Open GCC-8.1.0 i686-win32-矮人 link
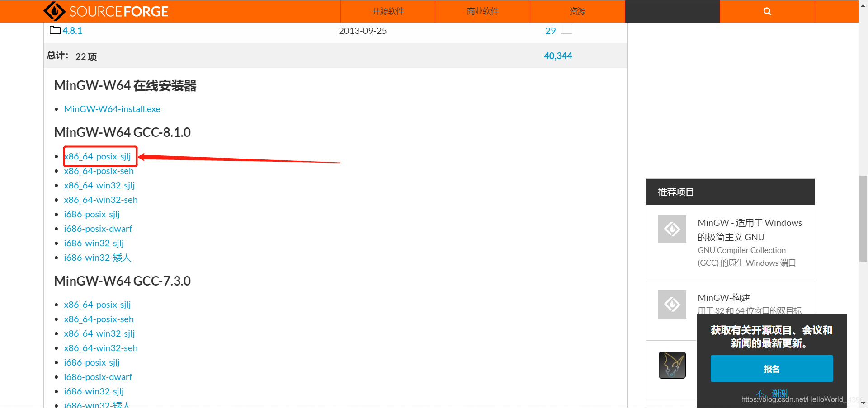 [97, 258]
